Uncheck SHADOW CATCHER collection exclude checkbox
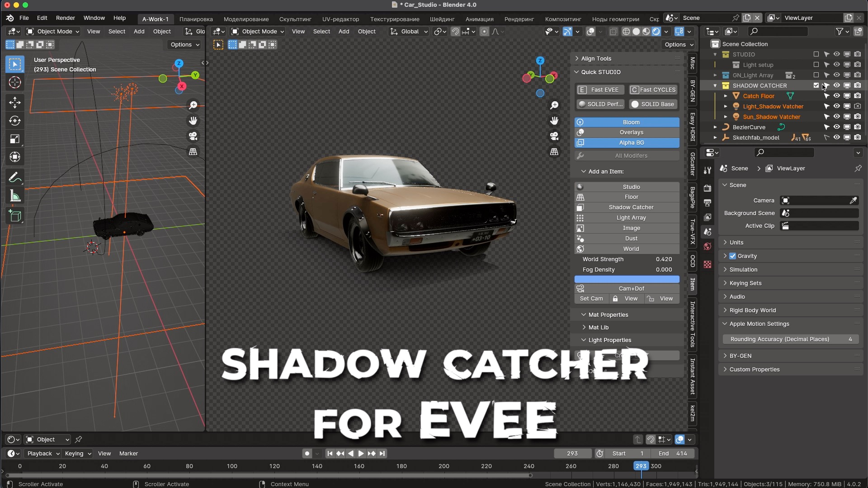 [x=816, y=85]
